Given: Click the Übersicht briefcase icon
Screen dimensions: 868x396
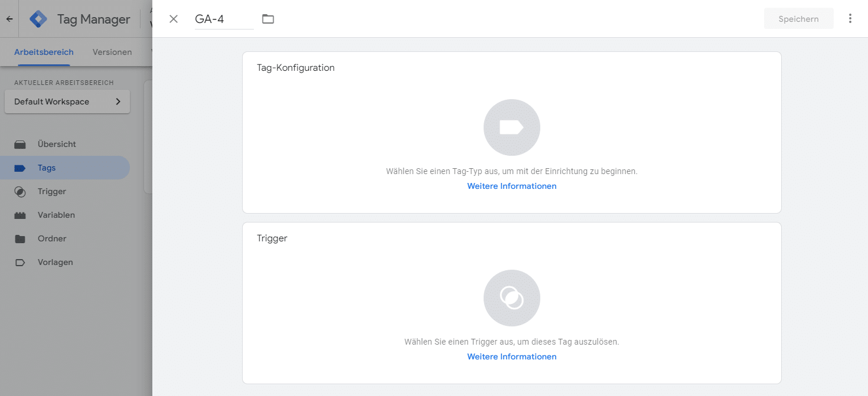Looking at the screenshot, I should [x=20, y=145].
